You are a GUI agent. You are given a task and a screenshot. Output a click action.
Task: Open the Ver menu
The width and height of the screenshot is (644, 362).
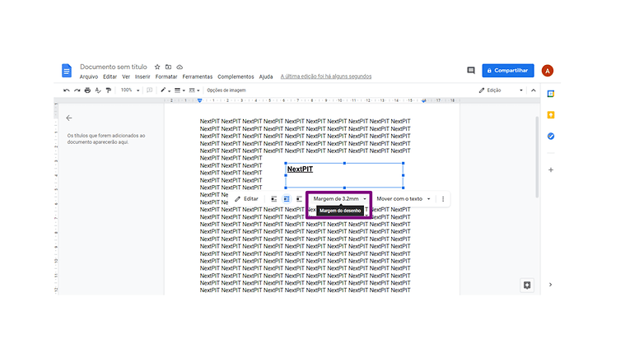(126, 77)
